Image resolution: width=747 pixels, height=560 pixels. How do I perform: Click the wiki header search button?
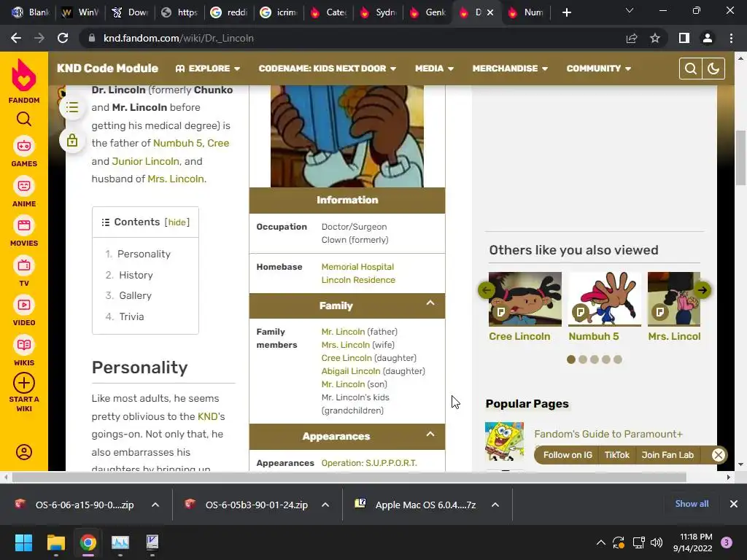coord(690,69)
